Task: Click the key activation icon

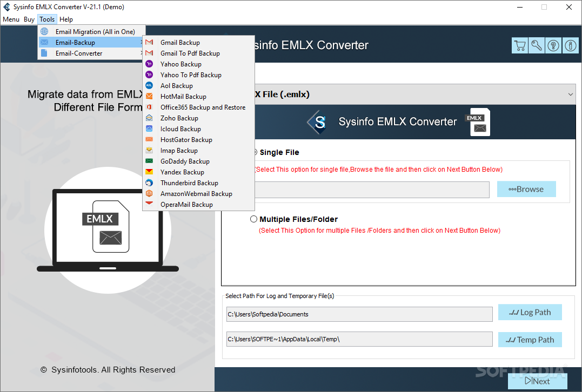Action: click(x=537, y=45)
